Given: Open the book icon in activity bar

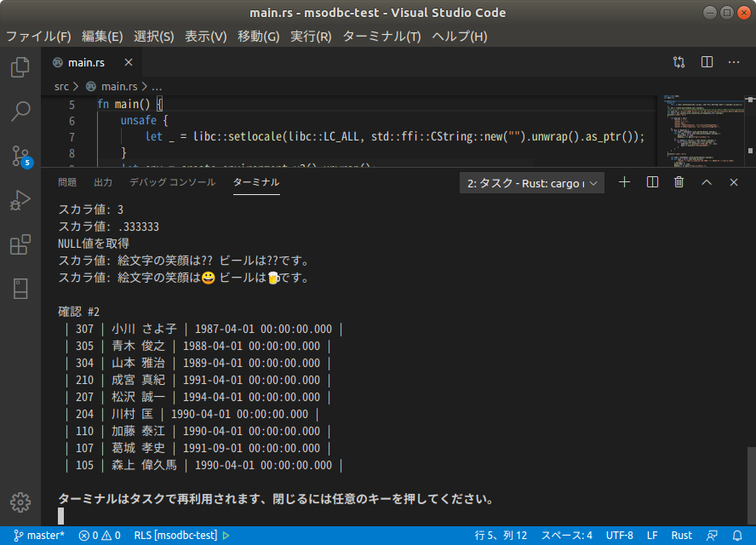Looking at the screenshot, I should point(20,289).
